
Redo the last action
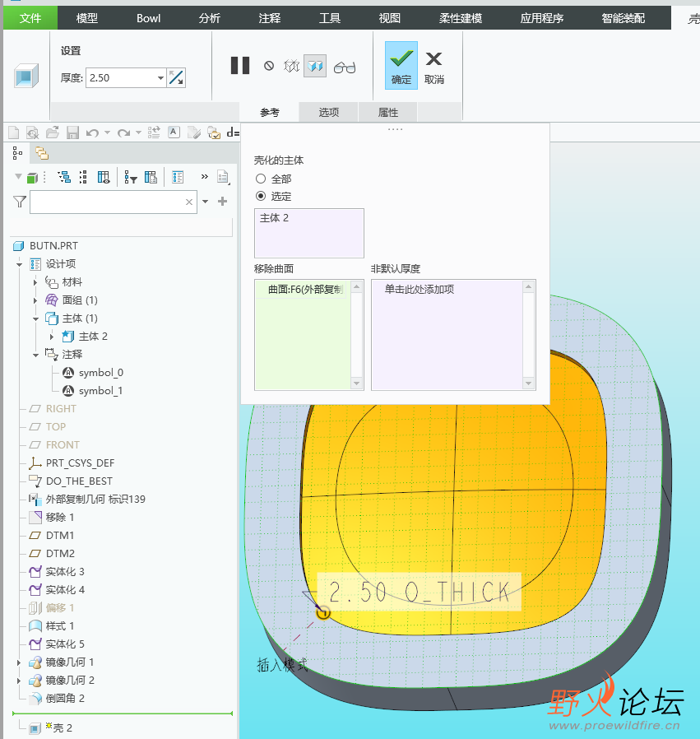123,133
